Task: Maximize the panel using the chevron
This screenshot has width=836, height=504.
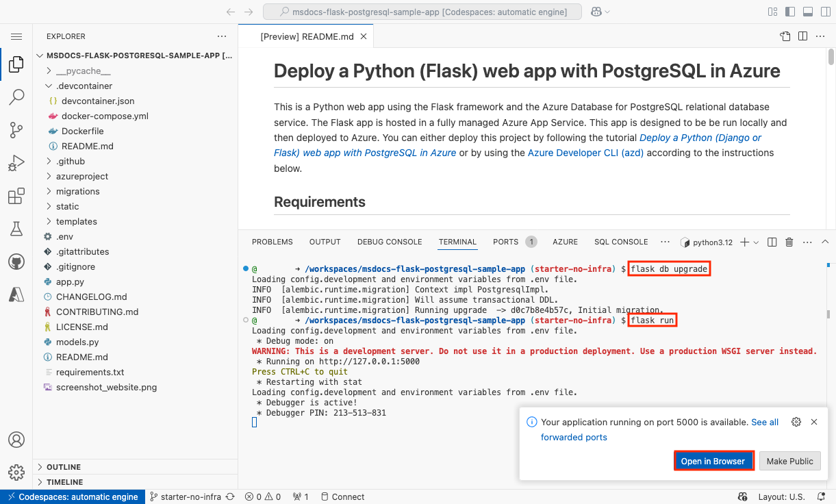Action: [824, 242]
